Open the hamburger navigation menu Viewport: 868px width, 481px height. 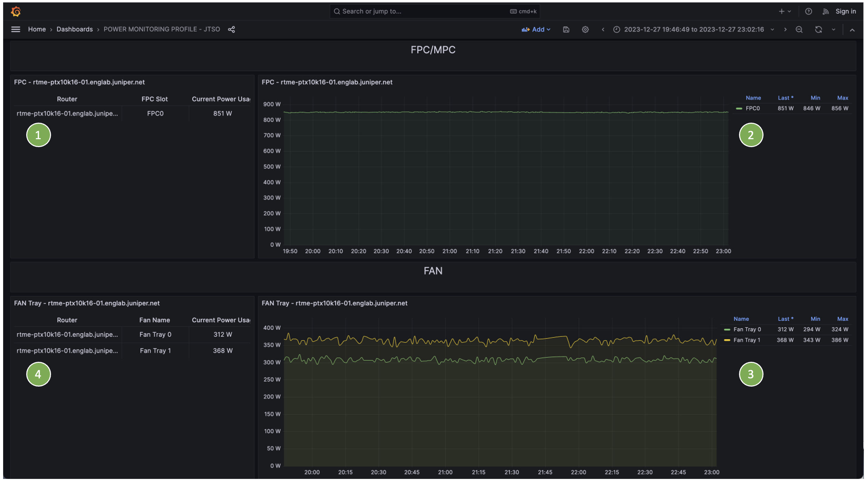point(16,29)
